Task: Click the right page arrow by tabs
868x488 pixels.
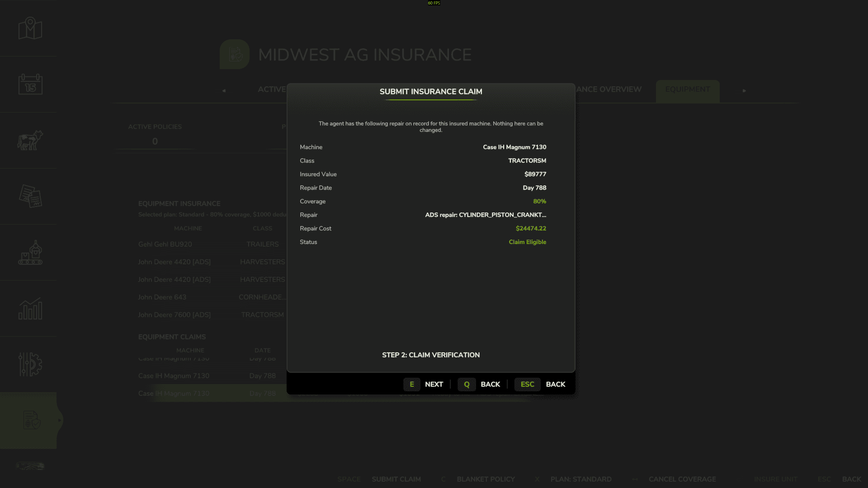Action: [744, 90]
